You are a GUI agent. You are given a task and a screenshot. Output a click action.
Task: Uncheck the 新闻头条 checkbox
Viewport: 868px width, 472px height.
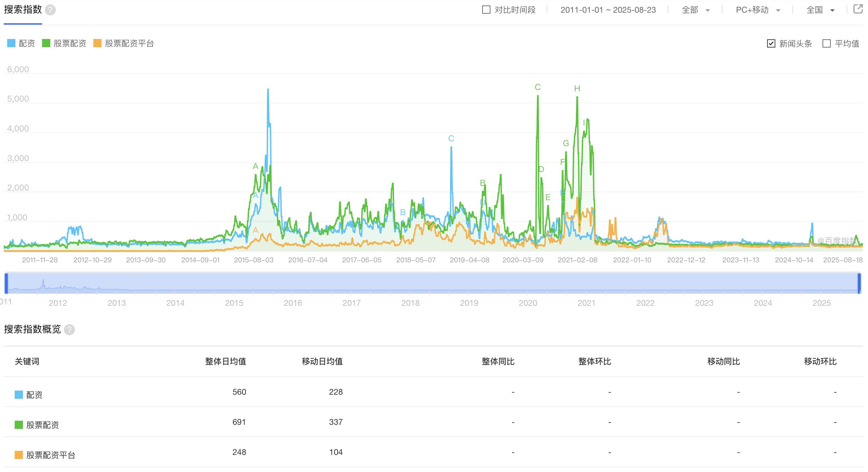tap(771, 43)
